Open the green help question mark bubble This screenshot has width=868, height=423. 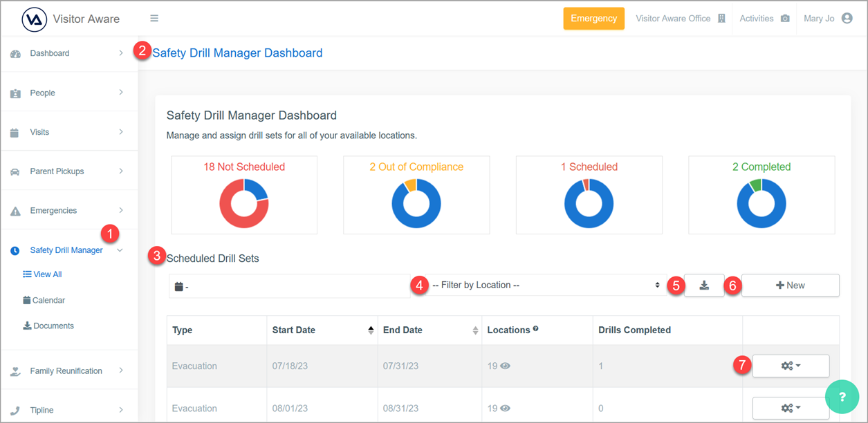pyautogui.click(x=842, y=397)
